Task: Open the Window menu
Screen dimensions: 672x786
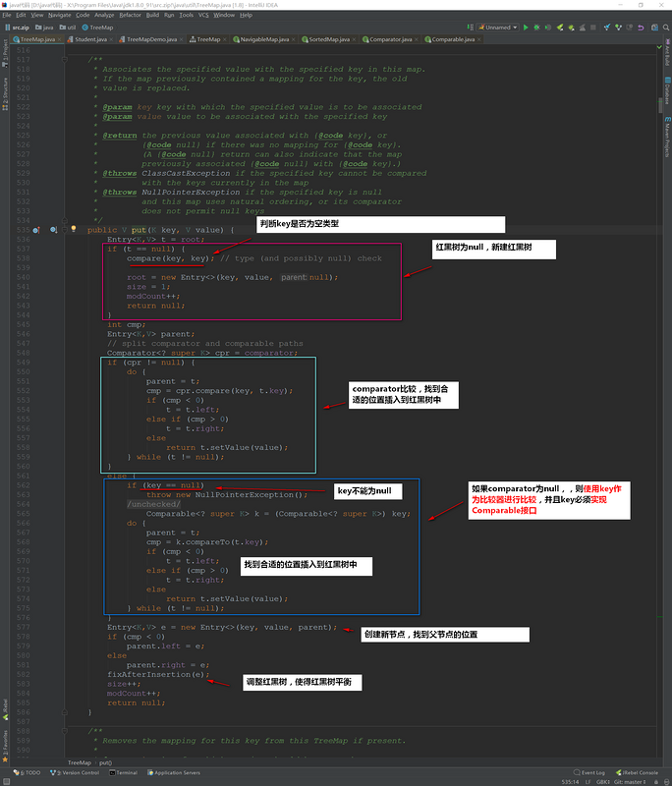Action: point(224,15)
